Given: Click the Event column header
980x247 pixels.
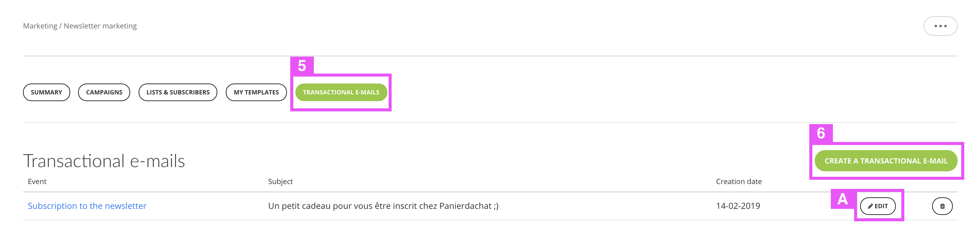Looking at the screenshot, I should (x=37, y=182).
